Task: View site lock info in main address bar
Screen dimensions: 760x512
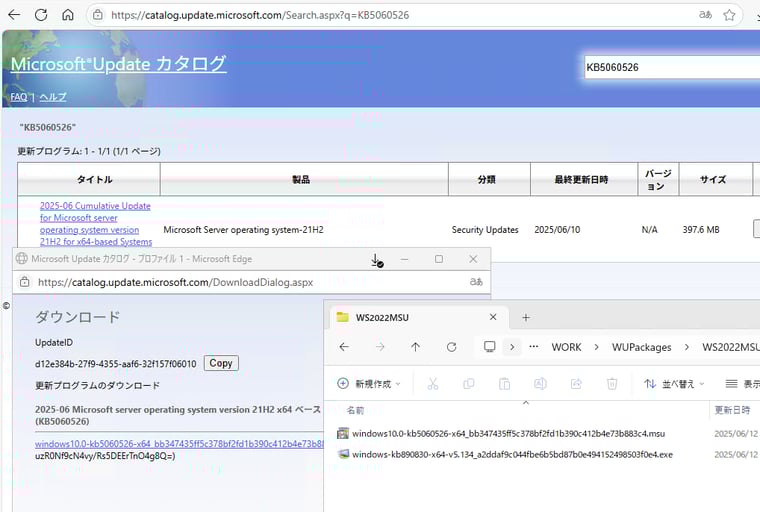Action: click(x=98, y=15)
